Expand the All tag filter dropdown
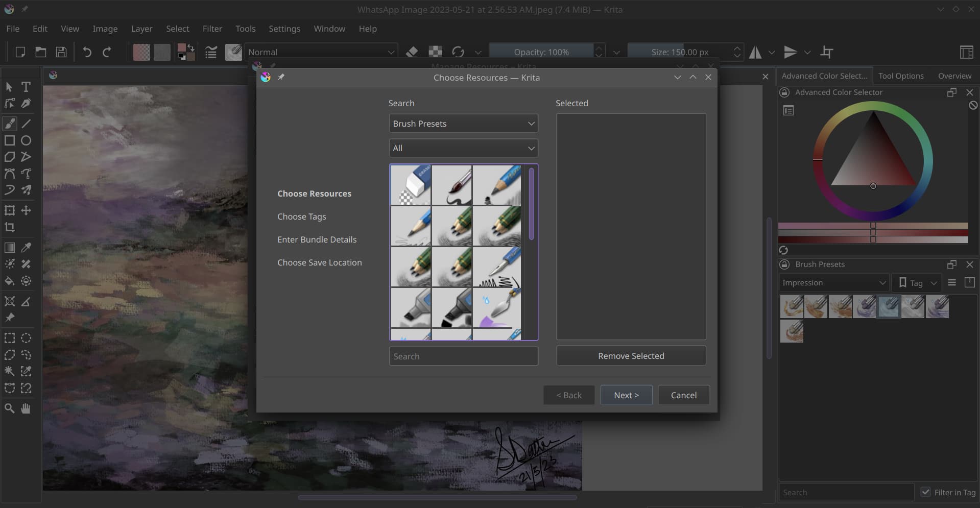This screenshot has height=508, width=980. click(463, 148)
